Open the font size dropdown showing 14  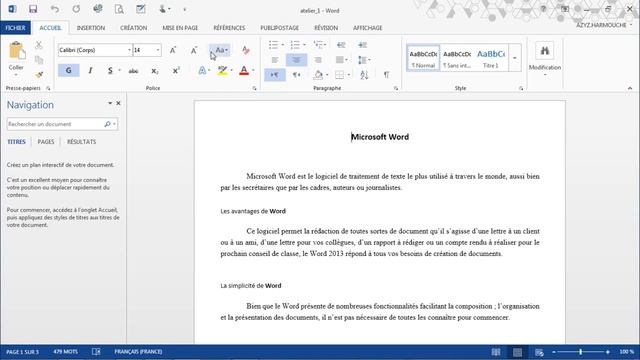click(x=158, y=50)
